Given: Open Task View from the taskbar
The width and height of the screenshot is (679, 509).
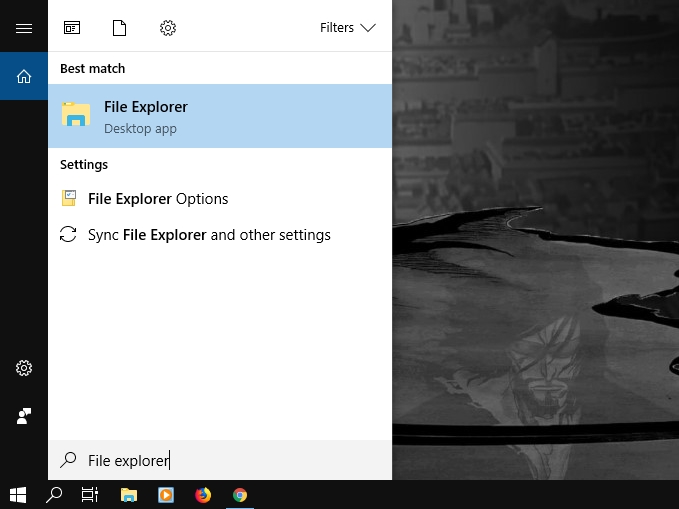Looking at the screenshot, I should coord(90,495).
